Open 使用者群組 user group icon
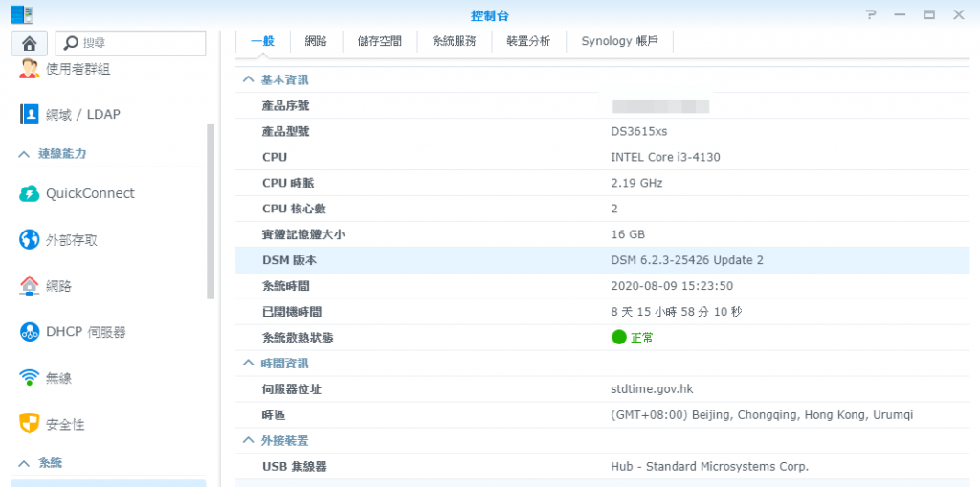The width and height of the screenshot is (980, 487). pos(30,69)
